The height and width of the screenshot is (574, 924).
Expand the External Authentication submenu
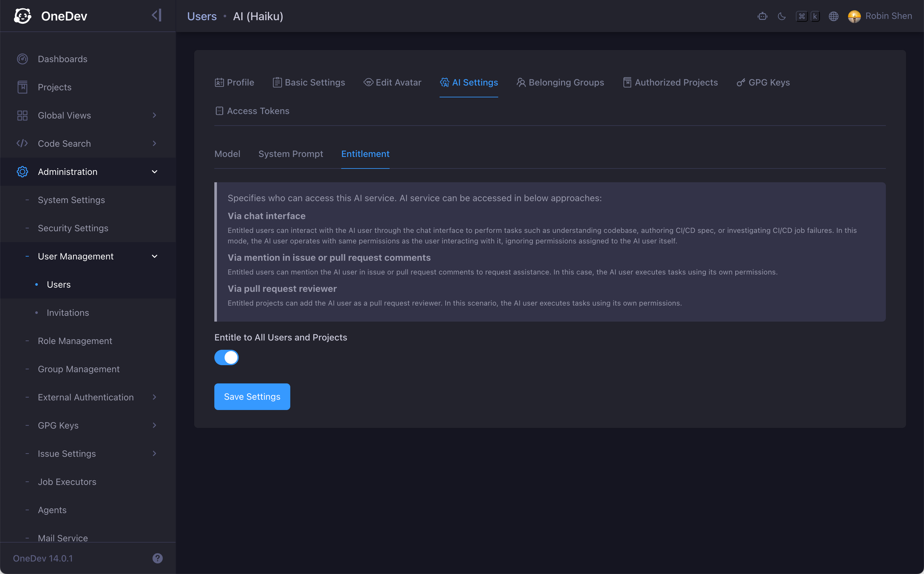point(154,397)
